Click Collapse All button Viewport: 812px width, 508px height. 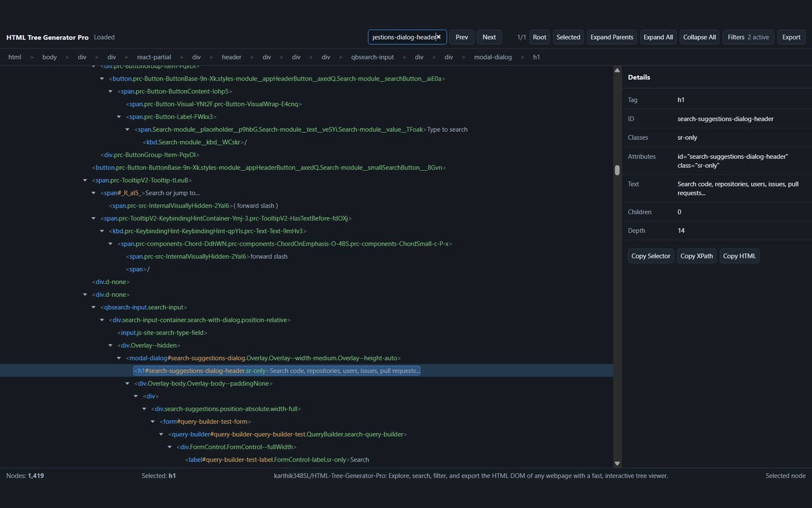tap(700, 37)
